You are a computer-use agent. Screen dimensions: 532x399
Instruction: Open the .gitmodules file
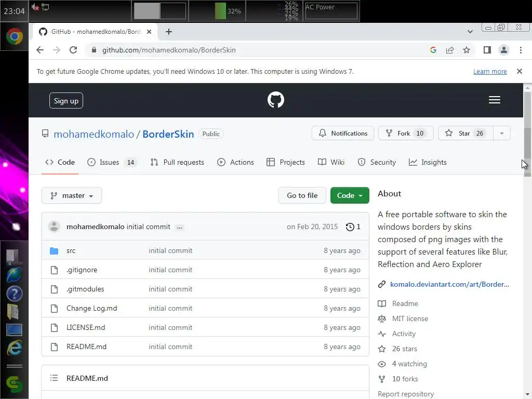85,289
